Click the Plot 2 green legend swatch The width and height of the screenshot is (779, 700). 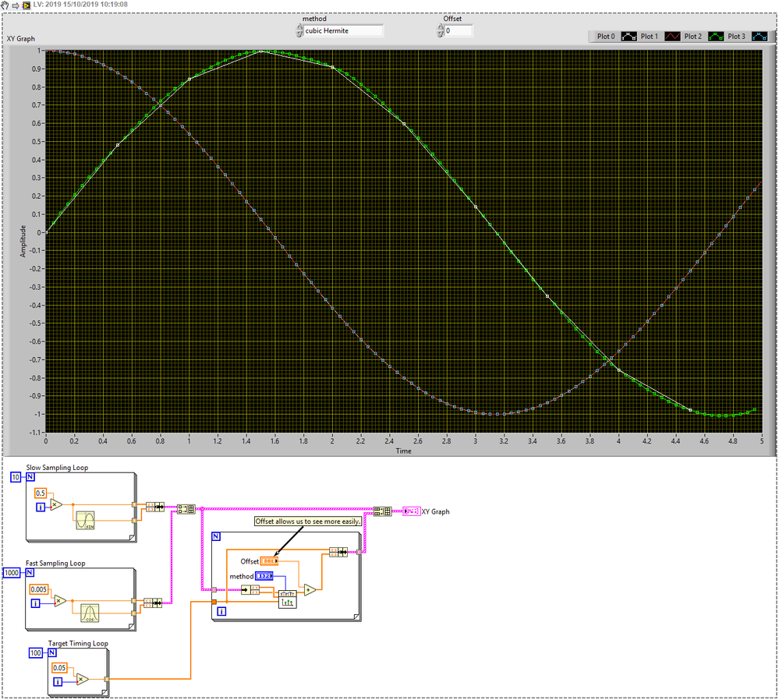tap(716, 37)
